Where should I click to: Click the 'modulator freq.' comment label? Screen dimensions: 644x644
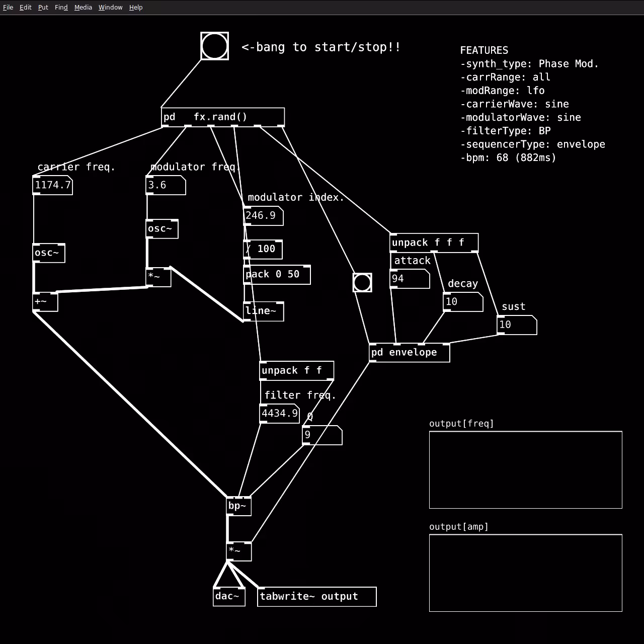[x=195, y=167]
